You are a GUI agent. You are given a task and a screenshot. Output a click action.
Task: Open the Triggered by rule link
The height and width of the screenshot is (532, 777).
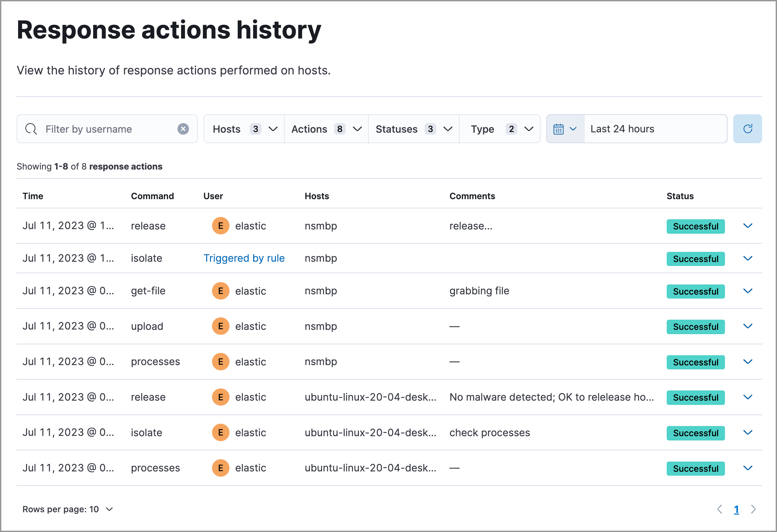[244, 258]
